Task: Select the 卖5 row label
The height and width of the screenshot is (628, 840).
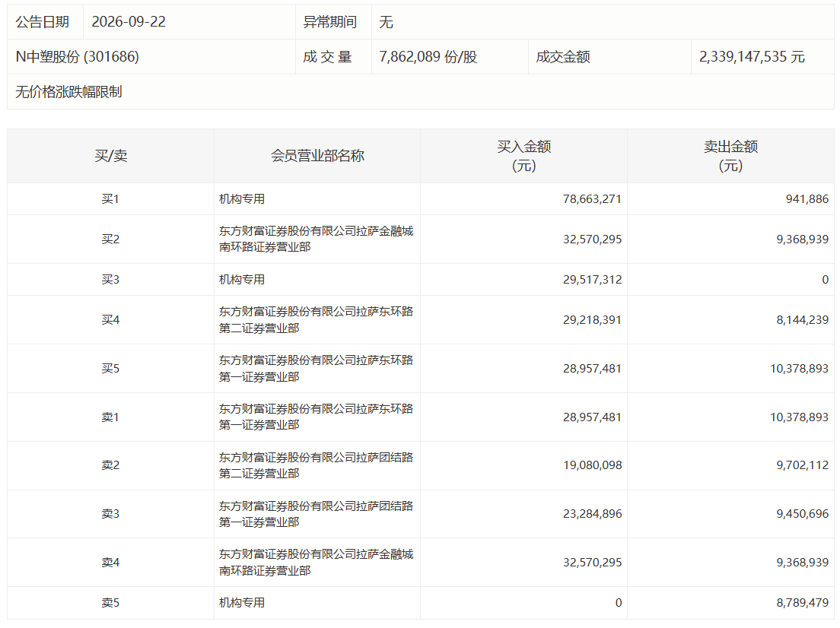Action: [x=110, y=603]
